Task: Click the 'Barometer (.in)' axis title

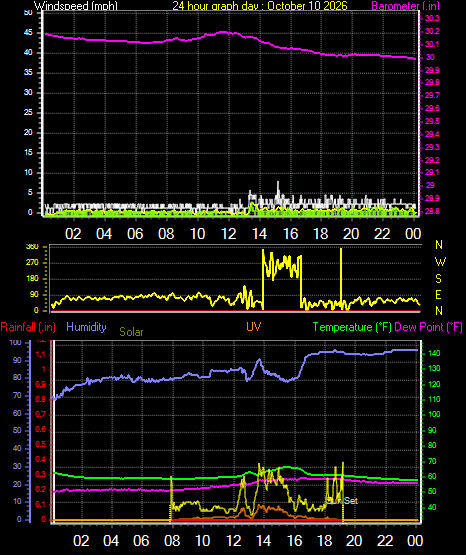Action: click(x=405, y=6)
